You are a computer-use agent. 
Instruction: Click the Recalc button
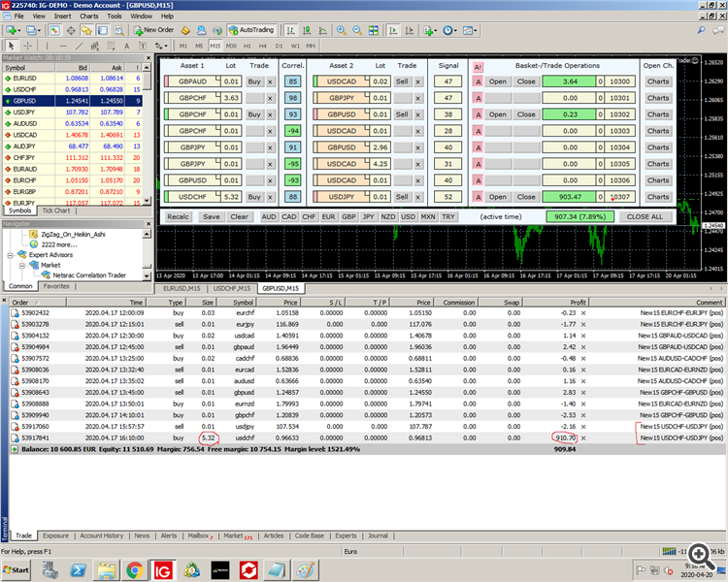click(x=178, y=217)
